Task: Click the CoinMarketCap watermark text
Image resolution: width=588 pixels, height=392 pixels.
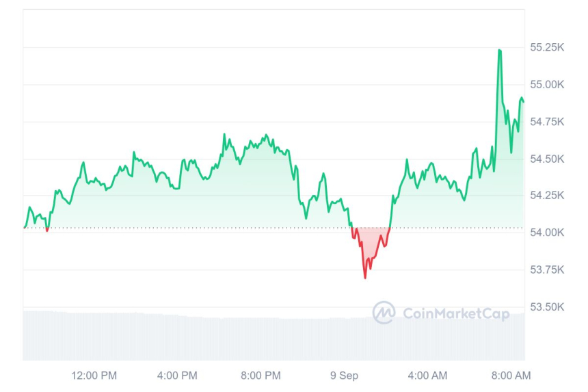Action: (455, 313)
